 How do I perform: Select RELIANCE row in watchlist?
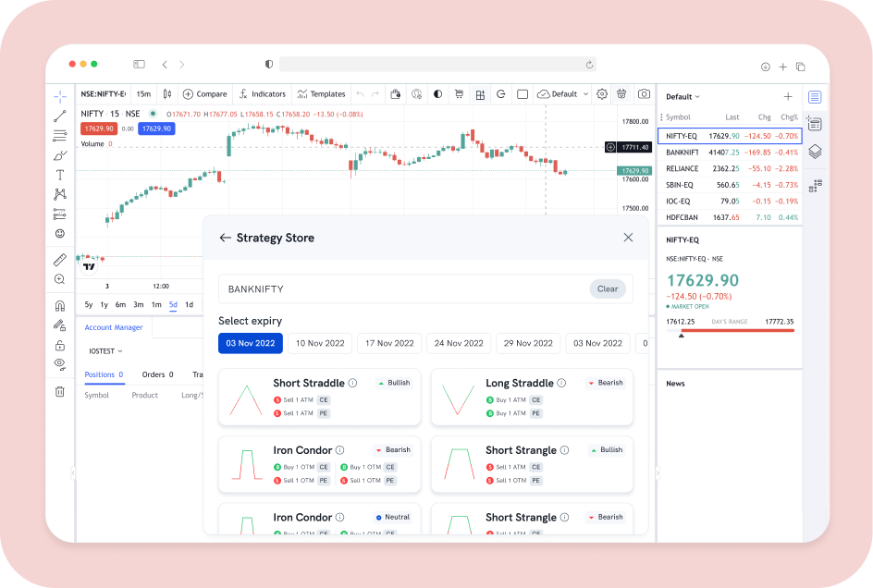pyautogui.click(x=730, y=168)
